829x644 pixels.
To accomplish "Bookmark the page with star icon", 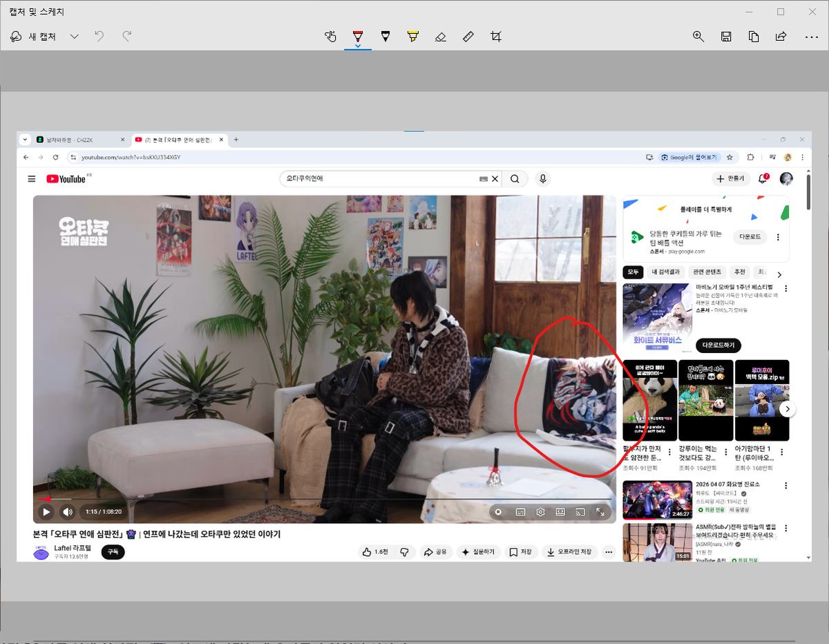I will pyautogui.click(x=730, y=158).
